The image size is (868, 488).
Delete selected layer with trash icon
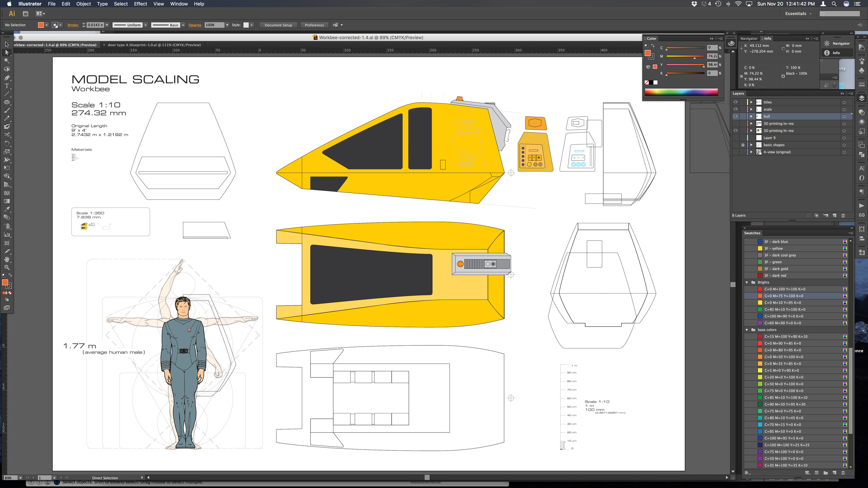(843, 216)
